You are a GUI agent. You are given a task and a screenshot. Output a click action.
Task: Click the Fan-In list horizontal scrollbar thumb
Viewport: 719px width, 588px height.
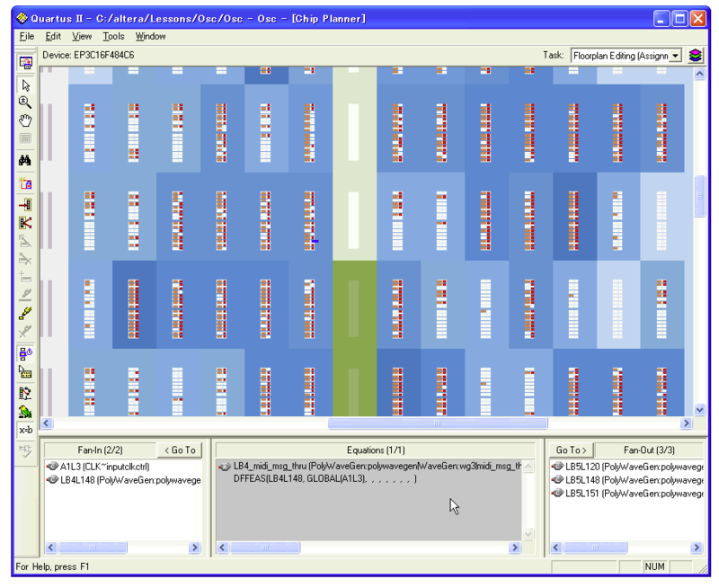93,548
